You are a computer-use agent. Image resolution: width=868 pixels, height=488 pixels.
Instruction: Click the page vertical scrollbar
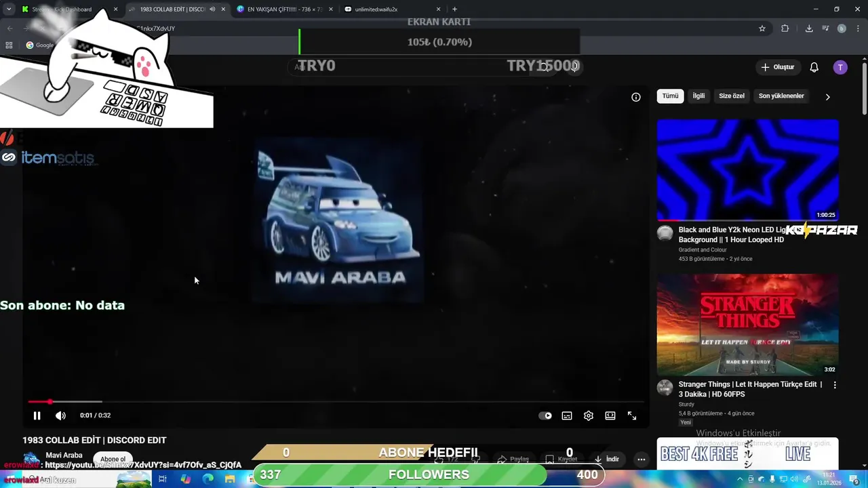(864, 88)
